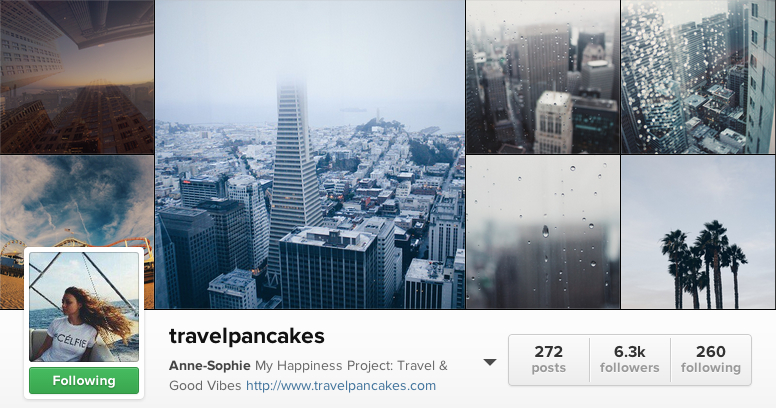Click the profile picture of the woman on the boat
776x408 pixels.
tap(84, 306)
